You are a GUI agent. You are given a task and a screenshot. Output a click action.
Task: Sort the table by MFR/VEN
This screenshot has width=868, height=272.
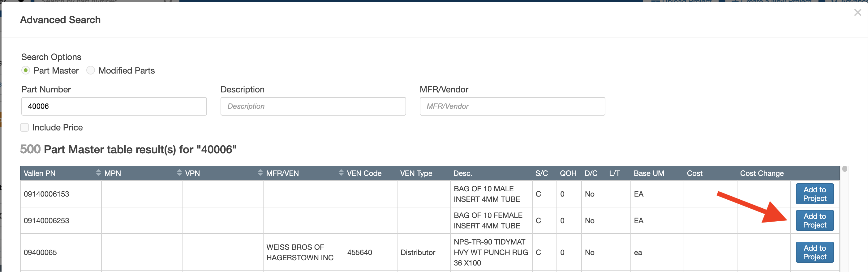(x=341, y=173)
